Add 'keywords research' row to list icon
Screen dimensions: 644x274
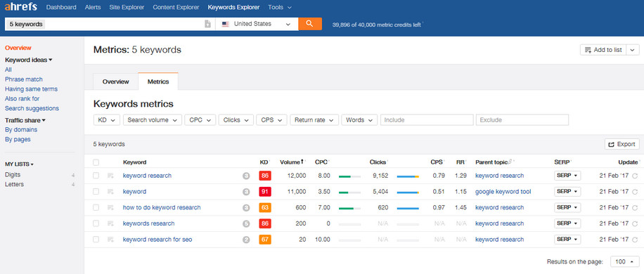pyautogui.click(x=110, y=223)
